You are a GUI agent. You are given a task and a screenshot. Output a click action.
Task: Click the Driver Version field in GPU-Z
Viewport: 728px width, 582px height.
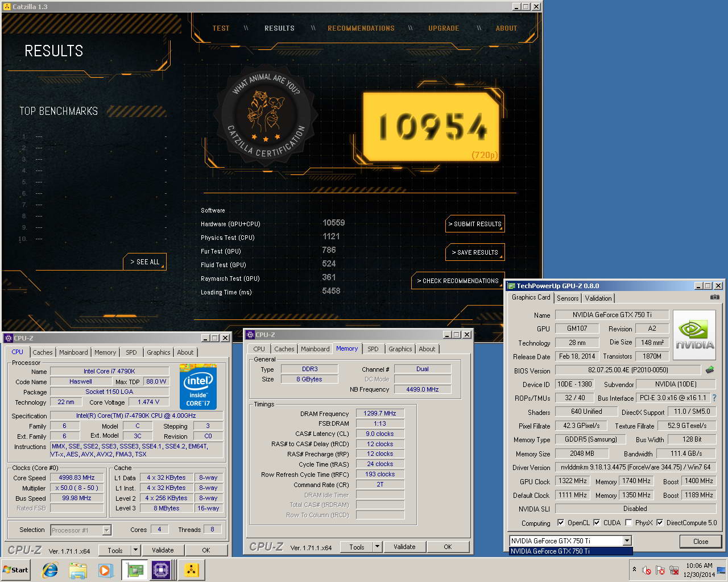pyautogui.click(x=635, y=467)
